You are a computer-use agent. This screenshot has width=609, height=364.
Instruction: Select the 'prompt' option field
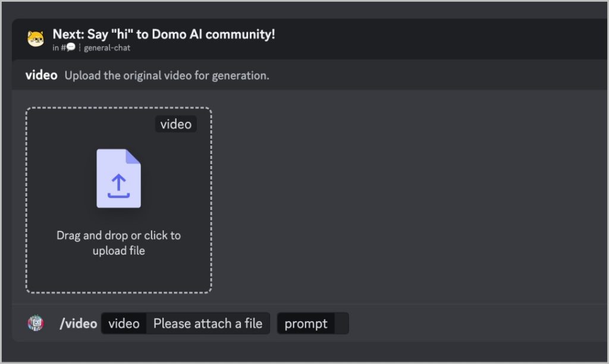[x=313, y=323]
